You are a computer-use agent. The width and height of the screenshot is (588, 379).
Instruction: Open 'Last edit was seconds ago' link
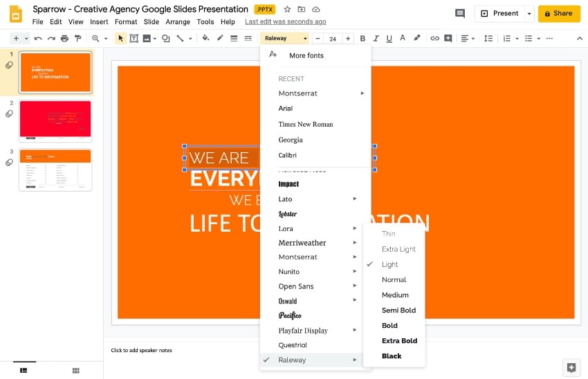click(x=285, y=22)
